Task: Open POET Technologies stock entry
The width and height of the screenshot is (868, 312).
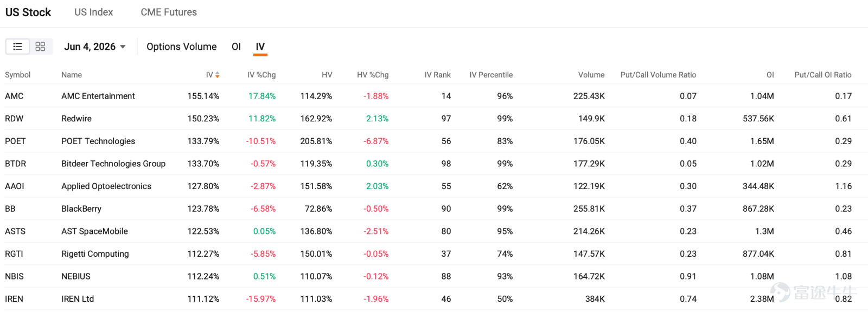Action: tap(434, 141)
